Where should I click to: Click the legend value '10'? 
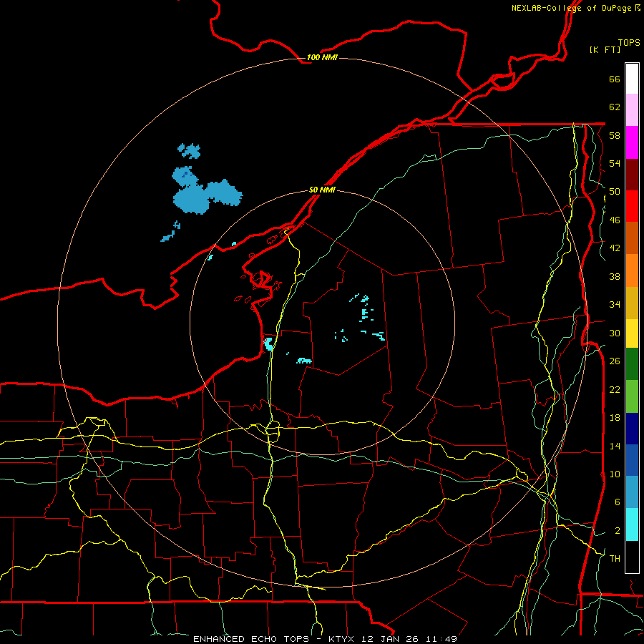[x=615, y=474]
